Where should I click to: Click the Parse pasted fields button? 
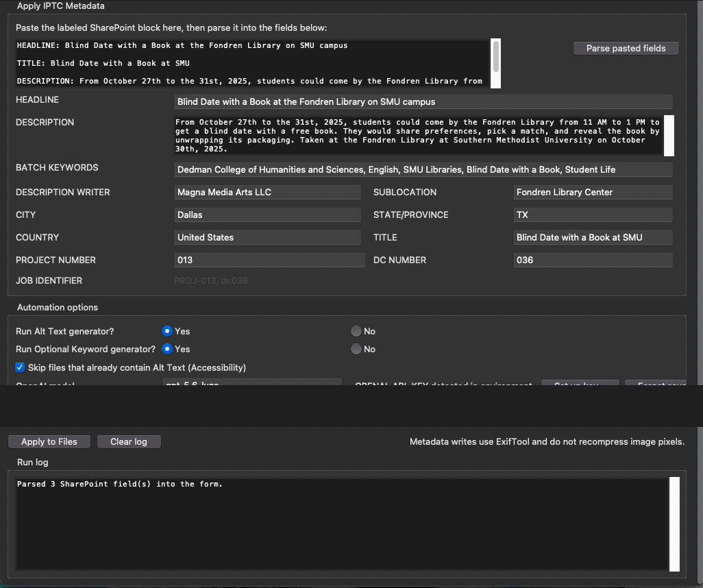[x=626, y=49]
